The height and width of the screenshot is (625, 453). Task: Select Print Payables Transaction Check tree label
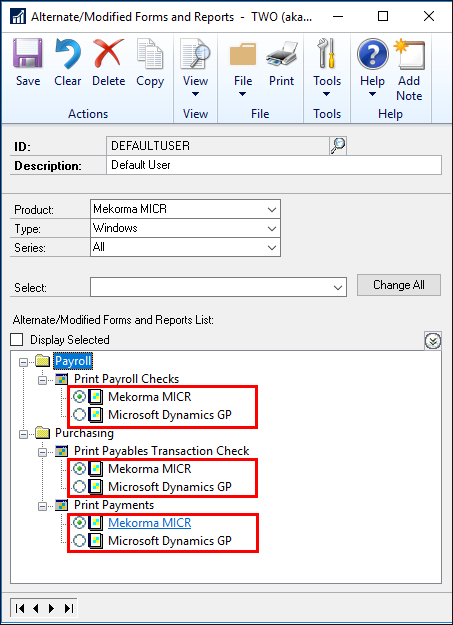[162, 451]
